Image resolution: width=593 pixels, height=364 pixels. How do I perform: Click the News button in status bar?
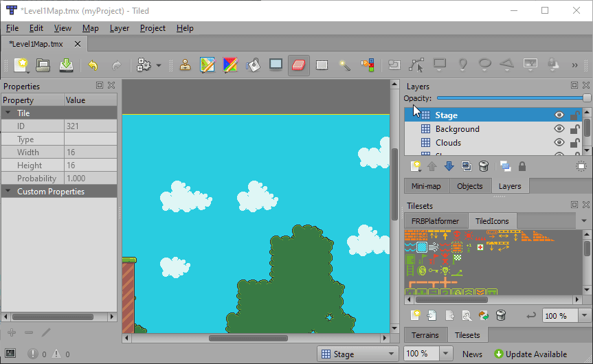[472, 354]
